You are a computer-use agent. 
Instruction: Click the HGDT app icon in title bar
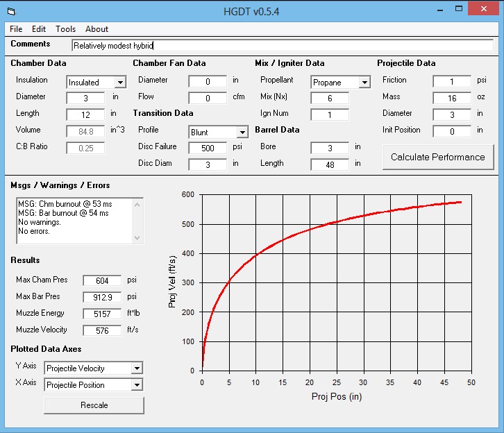pos(10,10)
